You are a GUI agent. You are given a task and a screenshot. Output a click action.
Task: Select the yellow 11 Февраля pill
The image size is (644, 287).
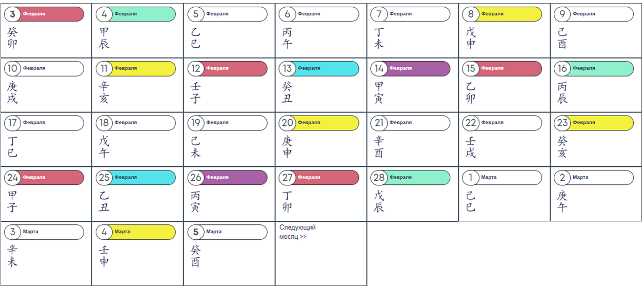tap(136, 68)
